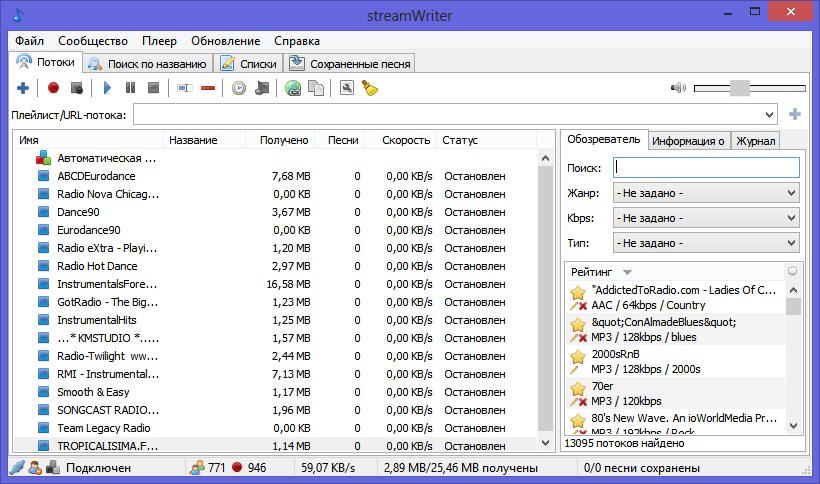
Task: Select the InstrumentalHits stream row
Action: [x=275, y=320]
